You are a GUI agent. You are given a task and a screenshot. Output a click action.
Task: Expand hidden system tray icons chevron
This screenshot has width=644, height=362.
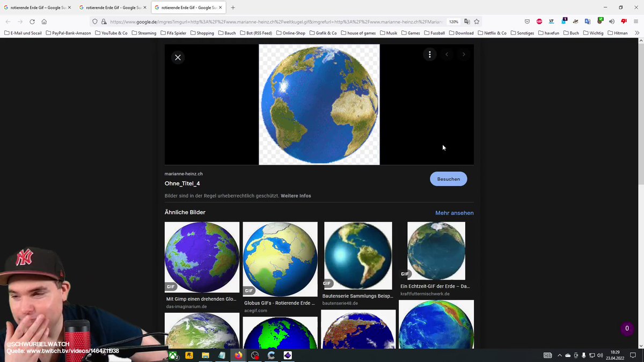pyautogui.click(x=559, y=355)
